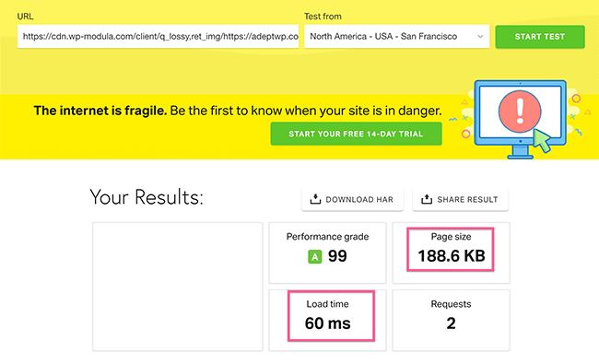The height and width of the screenshot is (364, 599).
Task: Click the monitor alert illustration
Action: pos(520,119)
